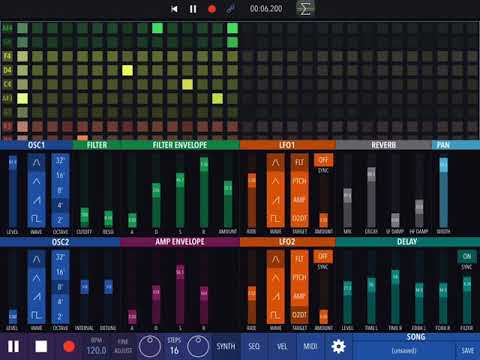
Task: Click the FILTER CUTOFF slider
Action: (x=84, y=191)
